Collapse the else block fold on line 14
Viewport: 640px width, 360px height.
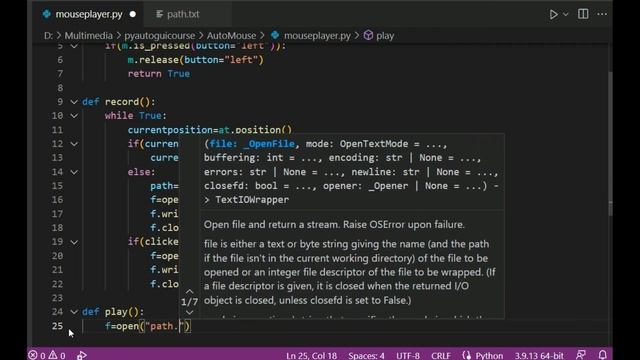(74, 172)
